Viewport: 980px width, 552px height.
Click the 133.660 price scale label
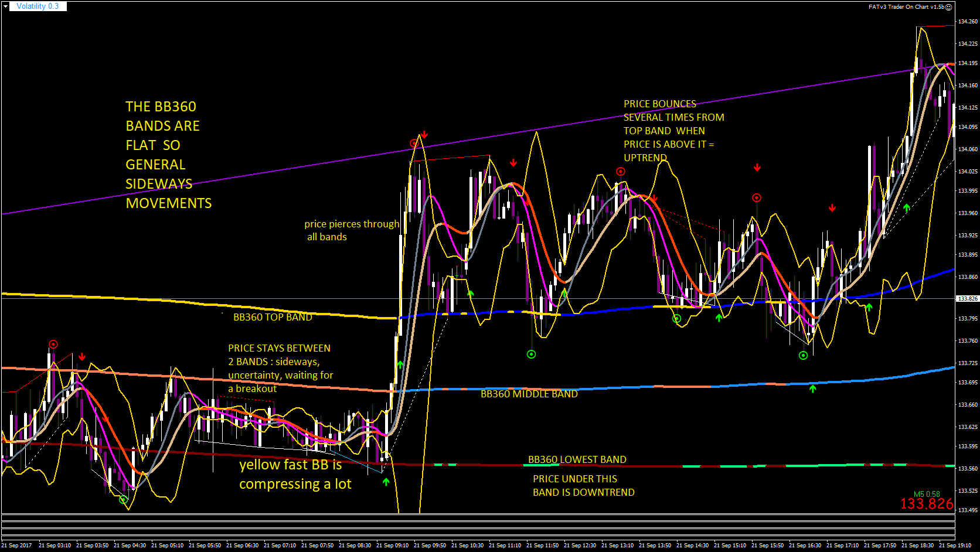(x=968, y=405)
